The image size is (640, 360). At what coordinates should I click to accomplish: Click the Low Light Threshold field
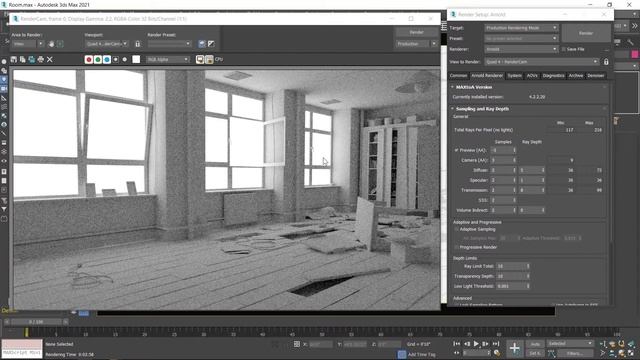click(513, 286)
